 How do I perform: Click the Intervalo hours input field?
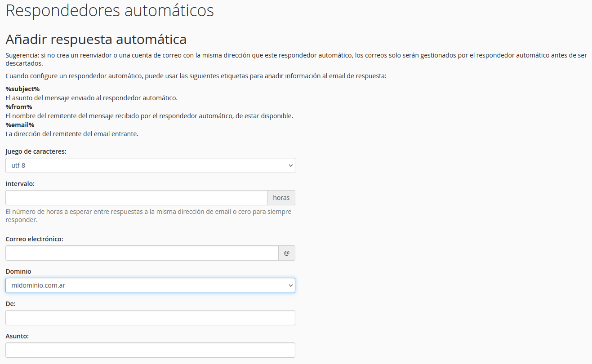tap(136, 198)
